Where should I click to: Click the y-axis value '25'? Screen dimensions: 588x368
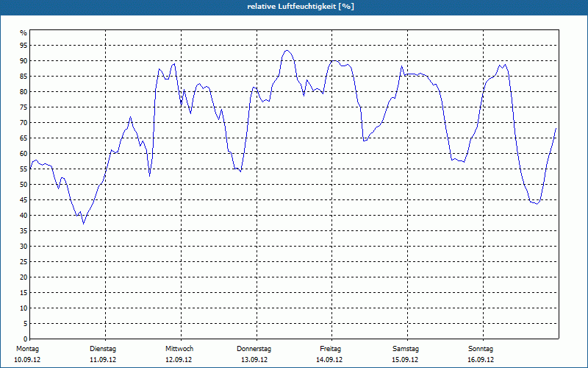24,262
